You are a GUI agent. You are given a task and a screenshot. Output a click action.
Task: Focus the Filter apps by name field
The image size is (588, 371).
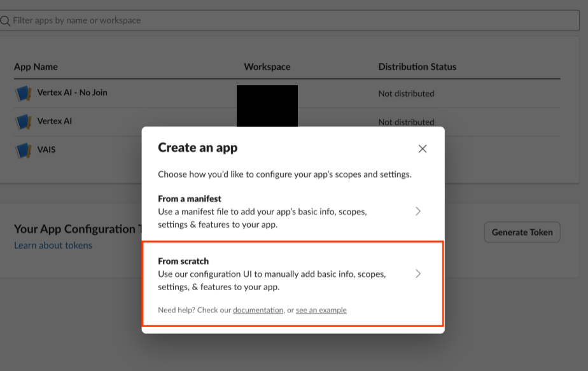[290, 20]
